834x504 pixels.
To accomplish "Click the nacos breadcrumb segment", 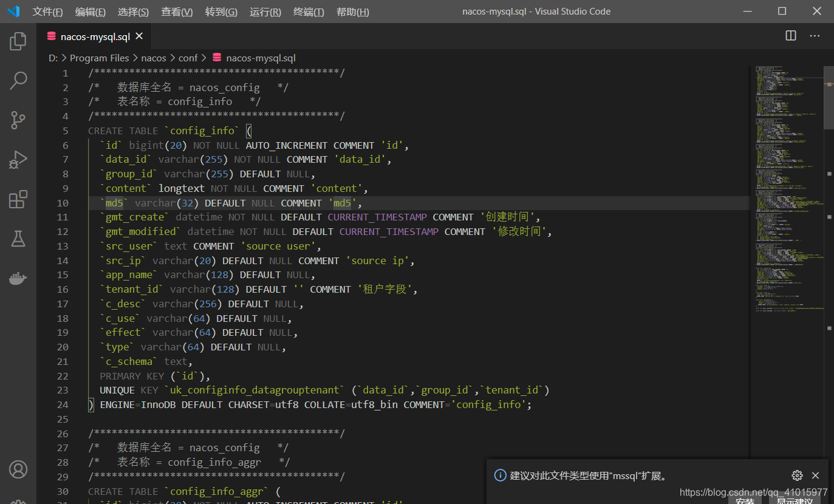I will [x=154, y=58].
